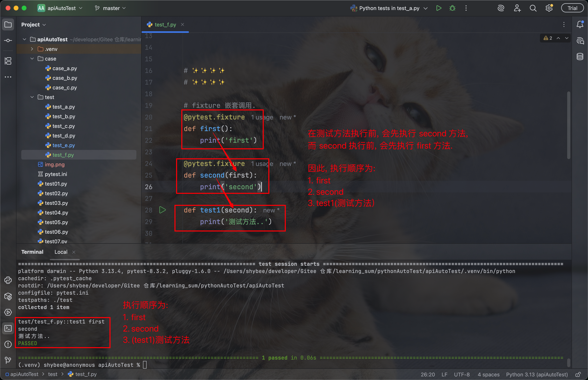Viewport: 588px width, 380px height.
Task: Switch to the Local terminal tab
Action: pyautogui.click(x=61, y=252)
